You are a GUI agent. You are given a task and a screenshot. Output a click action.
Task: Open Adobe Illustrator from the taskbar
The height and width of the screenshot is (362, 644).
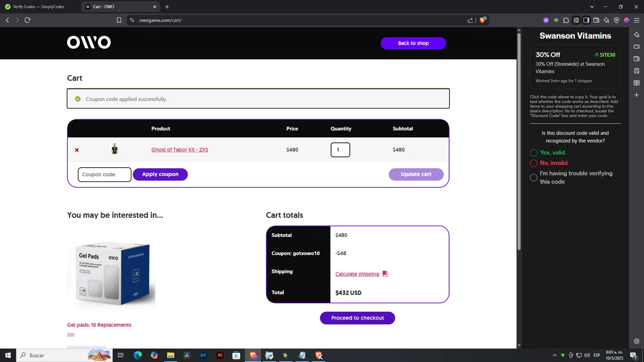(x=220, y=355)
